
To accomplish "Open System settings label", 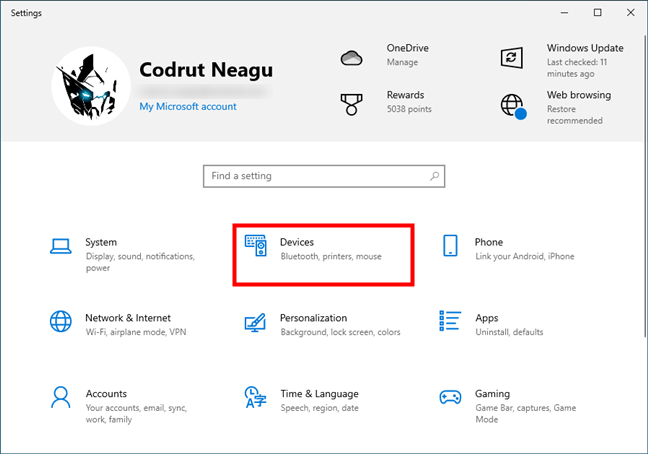I will click(x=101, y=242).
